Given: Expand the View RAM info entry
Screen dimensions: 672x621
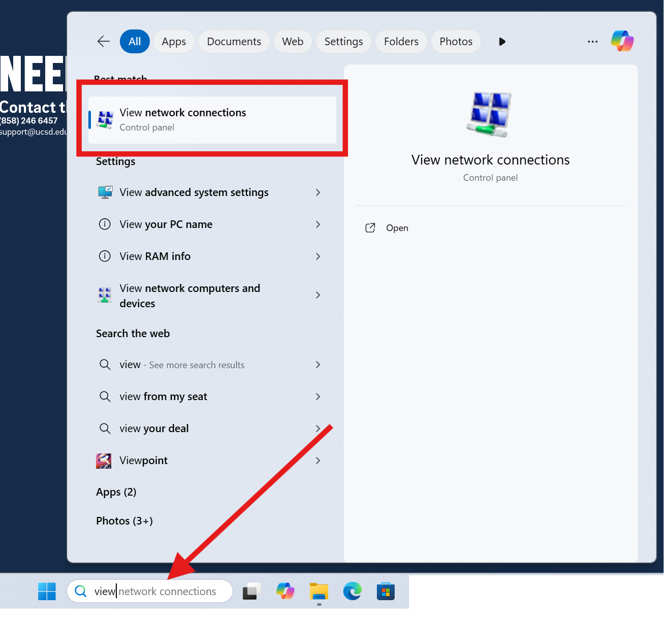Looking at the screenshot, I should (318, 256).
